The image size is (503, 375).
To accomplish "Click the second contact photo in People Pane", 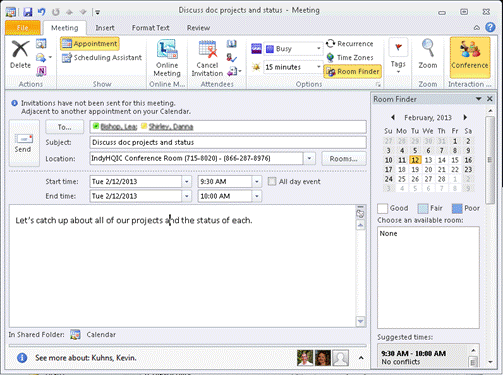I will tap(323, 358).
